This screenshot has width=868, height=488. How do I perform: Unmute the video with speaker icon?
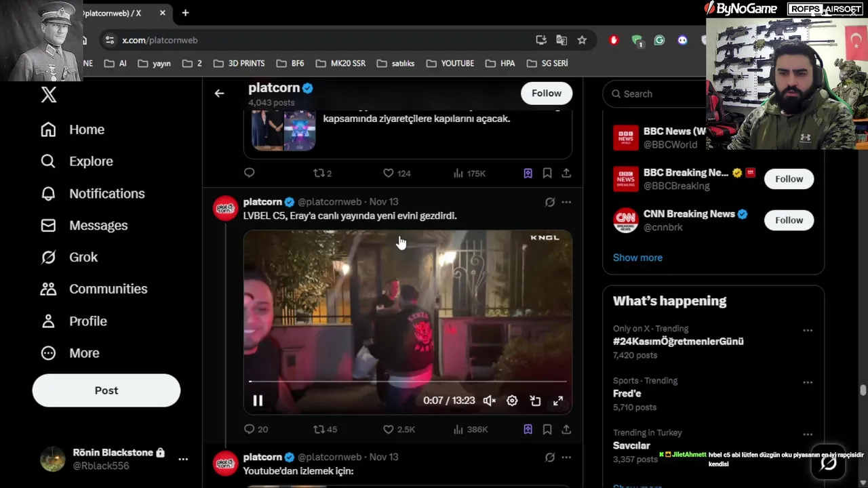(489, 401)
